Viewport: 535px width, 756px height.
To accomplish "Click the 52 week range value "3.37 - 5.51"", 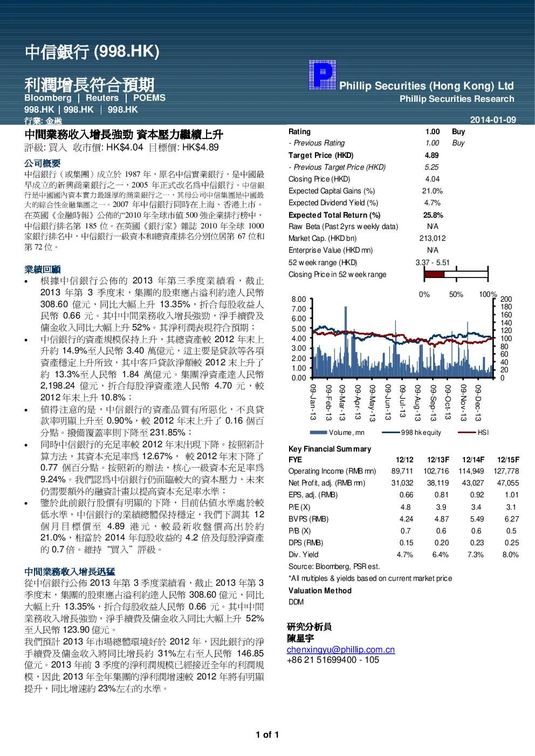I will 433,262.
